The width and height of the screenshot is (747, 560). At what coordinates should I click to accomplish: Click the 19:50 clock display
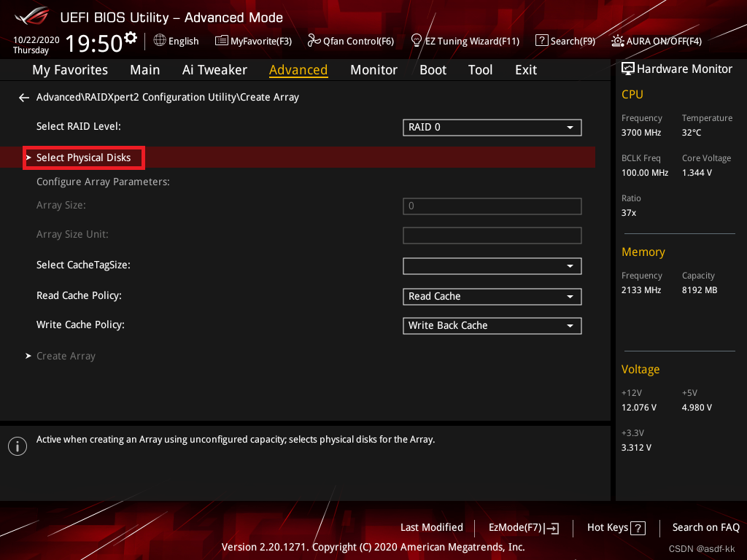point(94,44)
